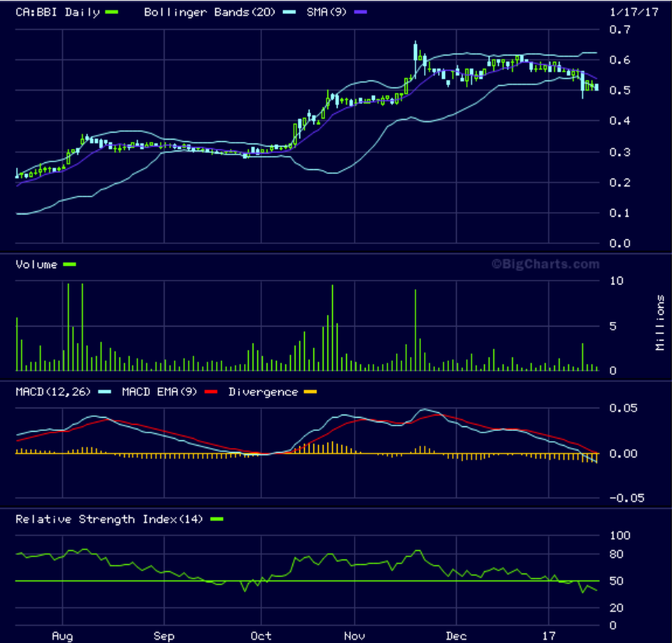
Task: Click the CA:BBI Daily chart title
Action: (x=58, y=12)
